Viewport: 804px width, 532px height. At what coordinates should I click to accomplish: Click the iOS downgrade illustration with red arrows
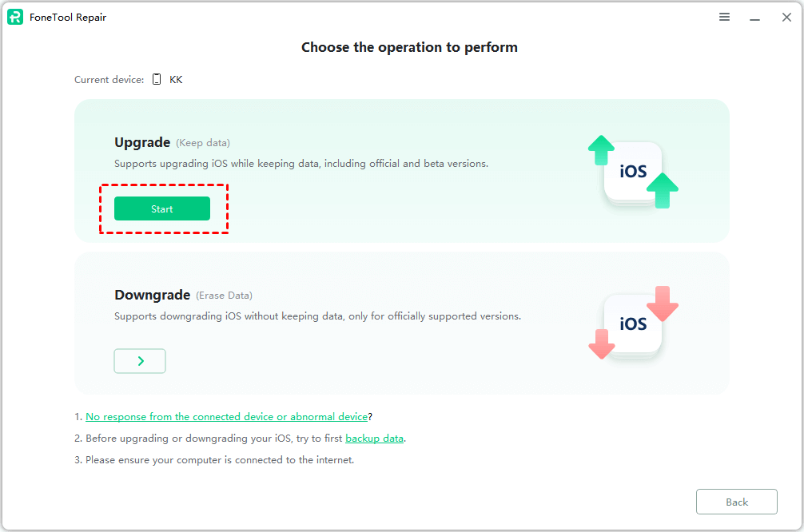(x=633, y=324)
